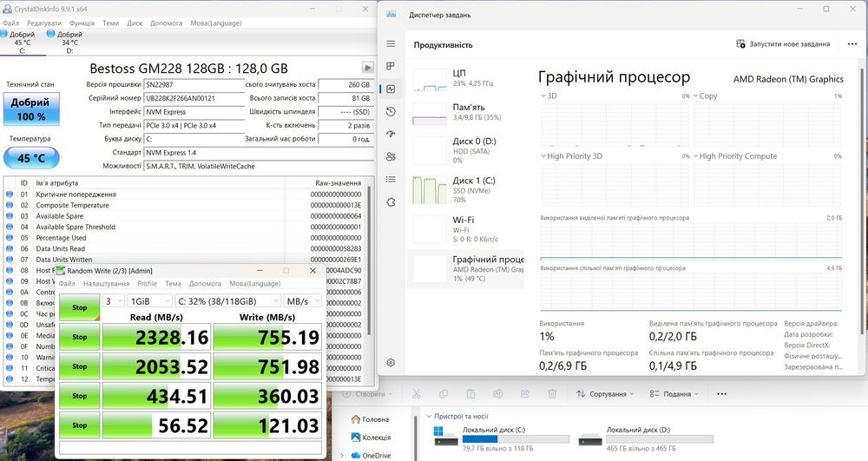Click the Paste icon in File Explorer toolbar

470,394
